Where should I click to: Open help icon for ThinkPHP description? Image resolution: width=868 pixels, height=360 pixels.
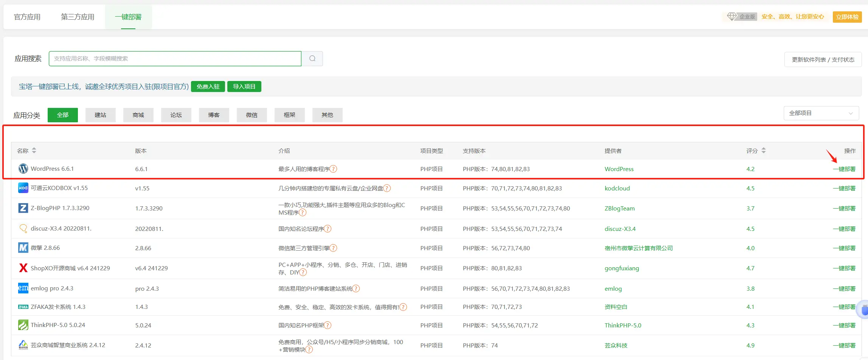(x=328, y=325)
